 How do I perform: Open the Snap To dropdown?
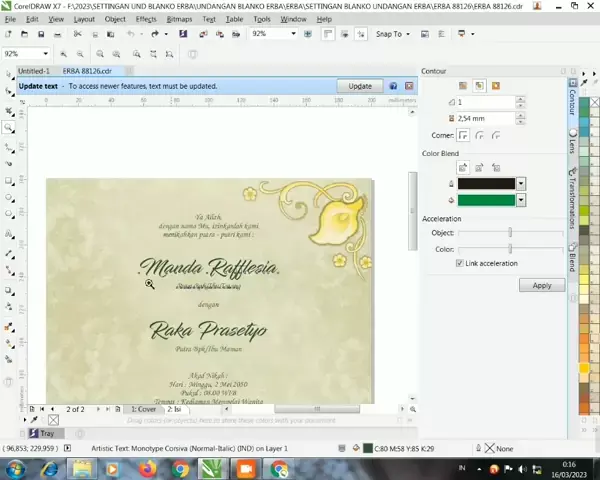tap(394, 34)
